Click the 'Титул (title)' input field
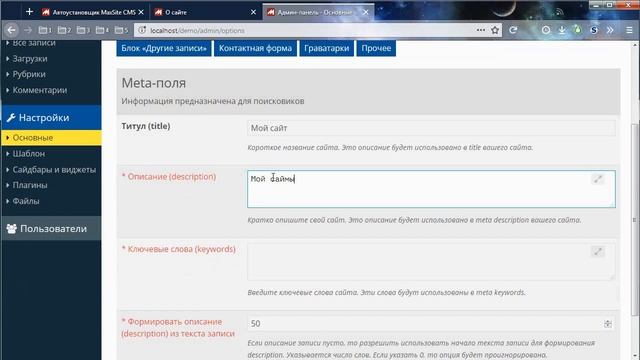640x360 pixels. pyautogui.click(x=431, y=128)
